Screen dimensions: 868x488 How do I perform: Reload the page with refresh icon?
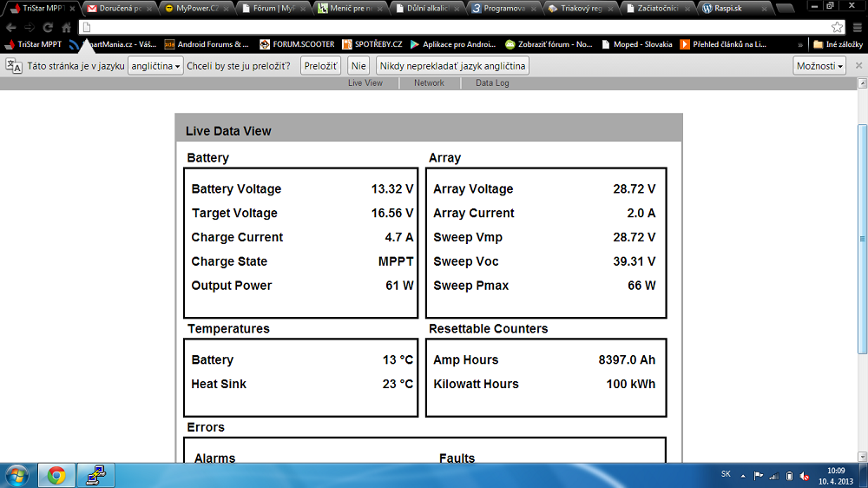[x=48, y=27]
